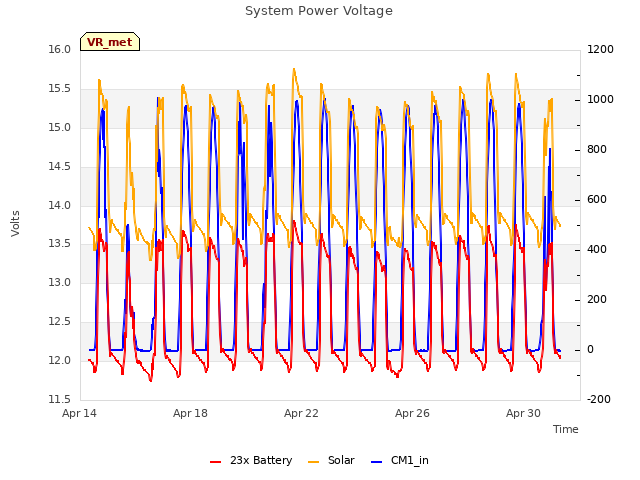Toggle the Solar legend entry

[331, 460]
